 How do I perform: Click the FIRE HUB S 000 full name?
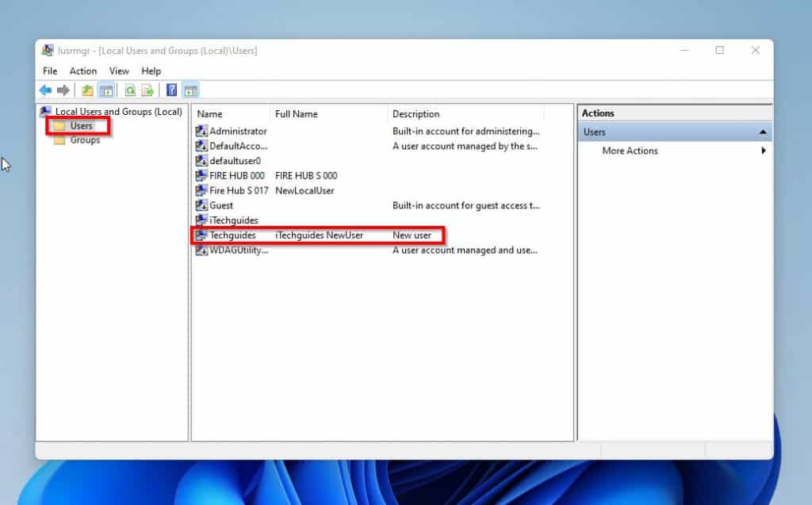pos(306,175)
